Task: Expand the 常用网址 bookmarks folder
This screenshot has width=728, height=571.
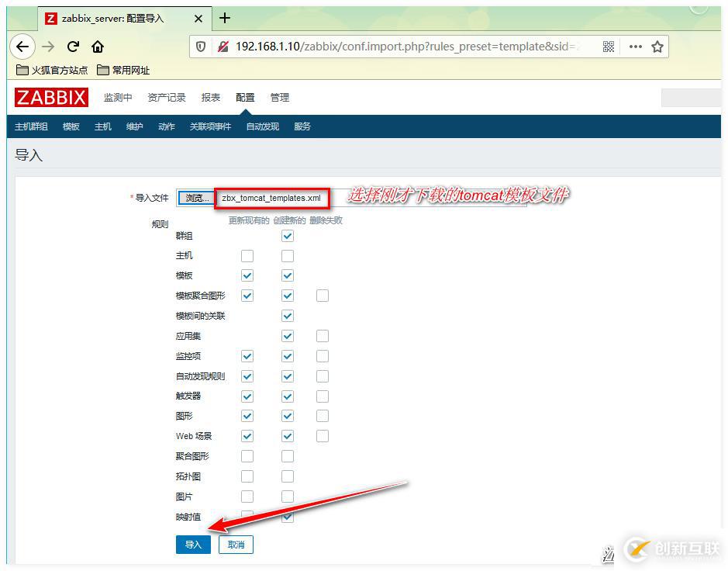Action: pos(124,70)
